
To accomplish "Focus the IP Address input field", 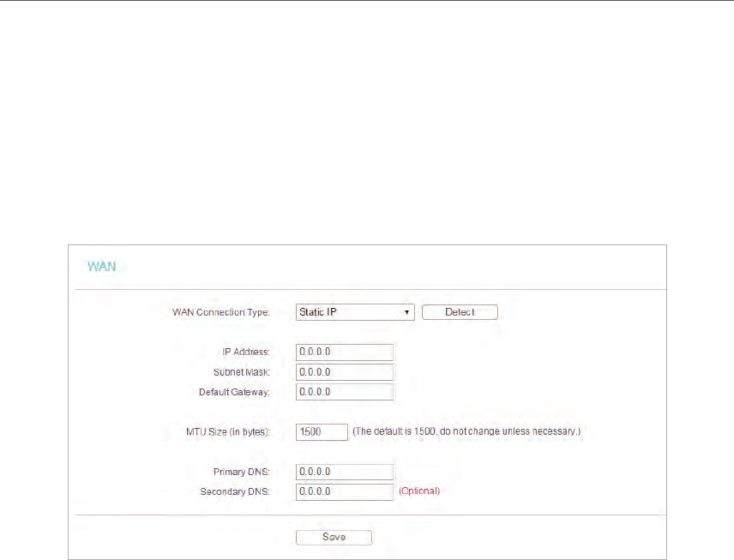I will 345,352.
